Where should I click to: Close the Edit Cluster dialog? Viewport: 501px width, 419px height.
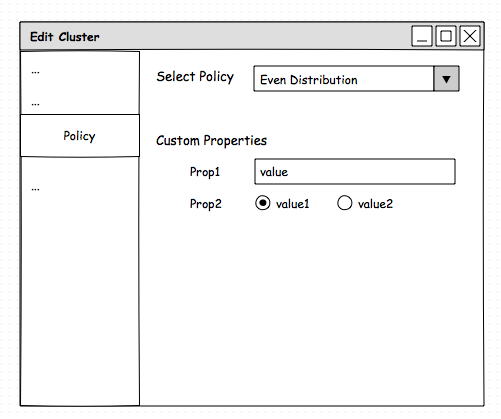pyautogui.click(x=470, y=36)
